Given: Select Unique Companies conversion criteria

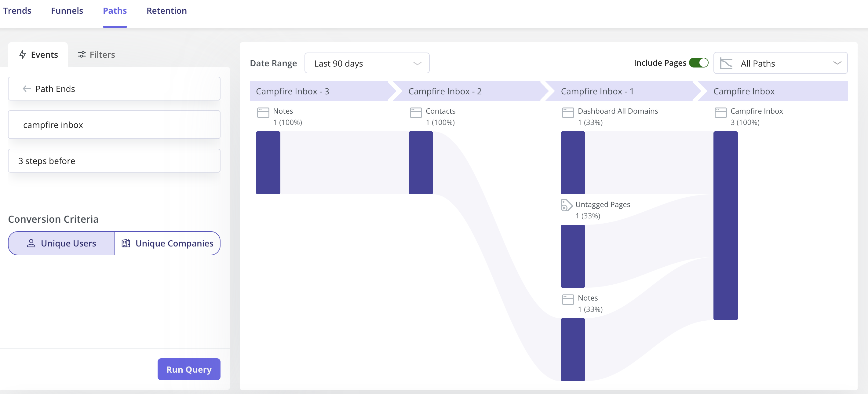Looking at the screenshot, I should 167,243.
